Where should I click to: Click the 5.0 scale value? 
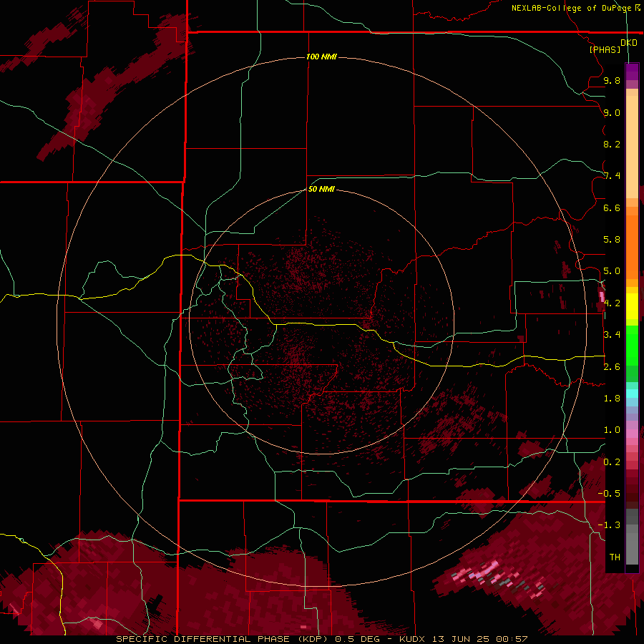click(x=612, y=271)
